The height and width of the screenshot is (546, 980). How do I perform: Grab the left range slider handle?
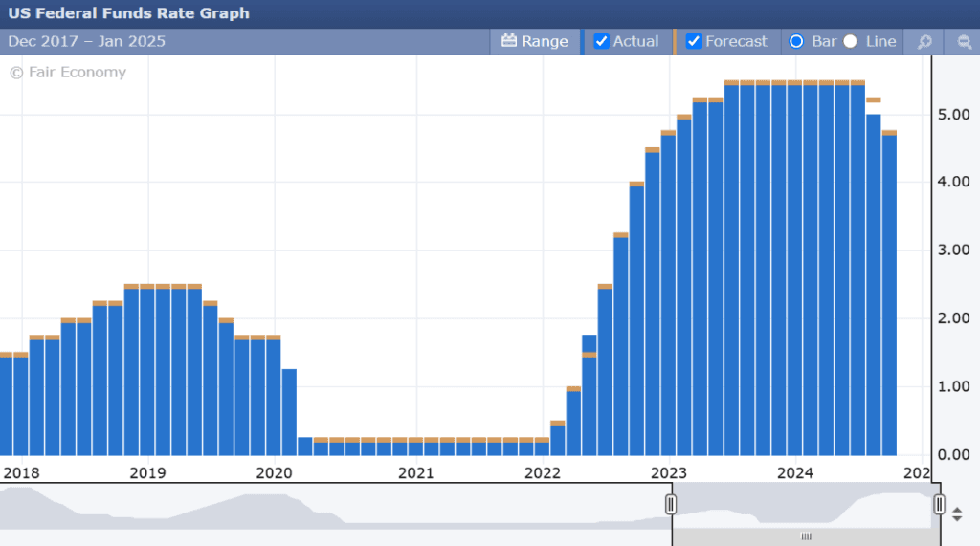pos(671,504)
